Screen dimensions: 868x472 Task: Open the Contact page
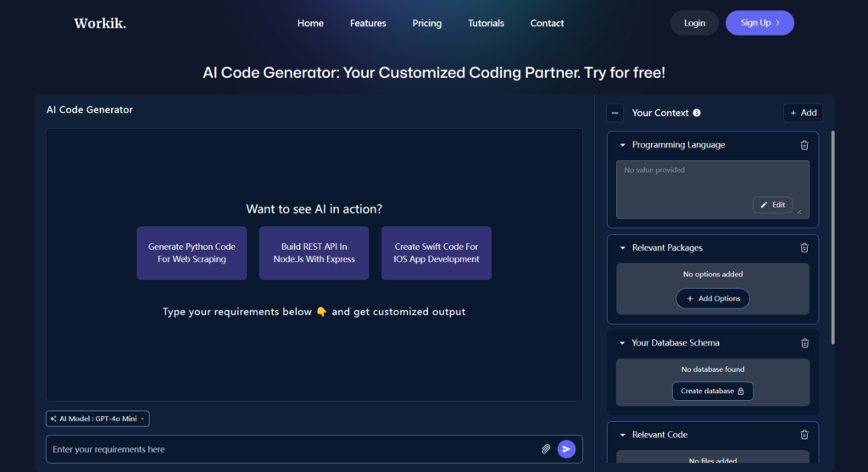547,23
